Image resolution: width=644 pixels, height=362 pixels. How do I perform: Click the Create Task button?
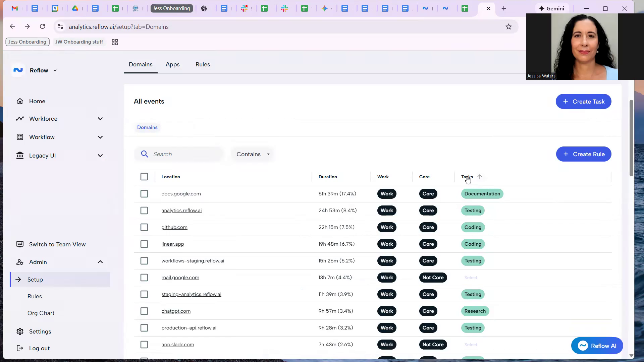pos(583,102)
